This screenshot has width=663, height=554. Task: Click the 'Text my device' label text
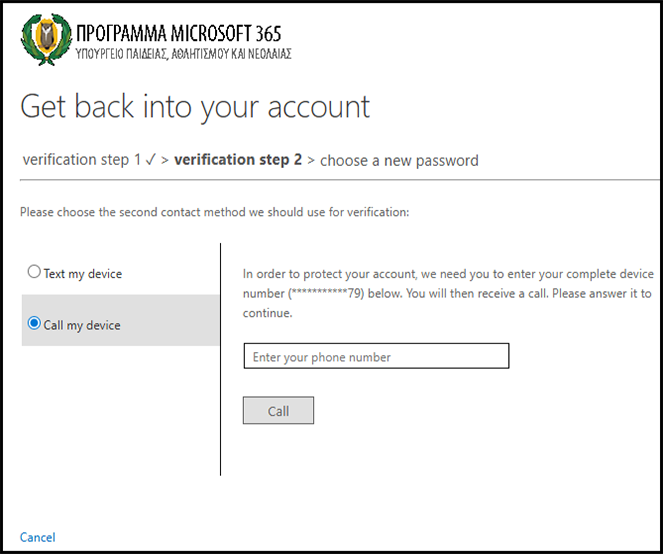[x=83, y=273]
